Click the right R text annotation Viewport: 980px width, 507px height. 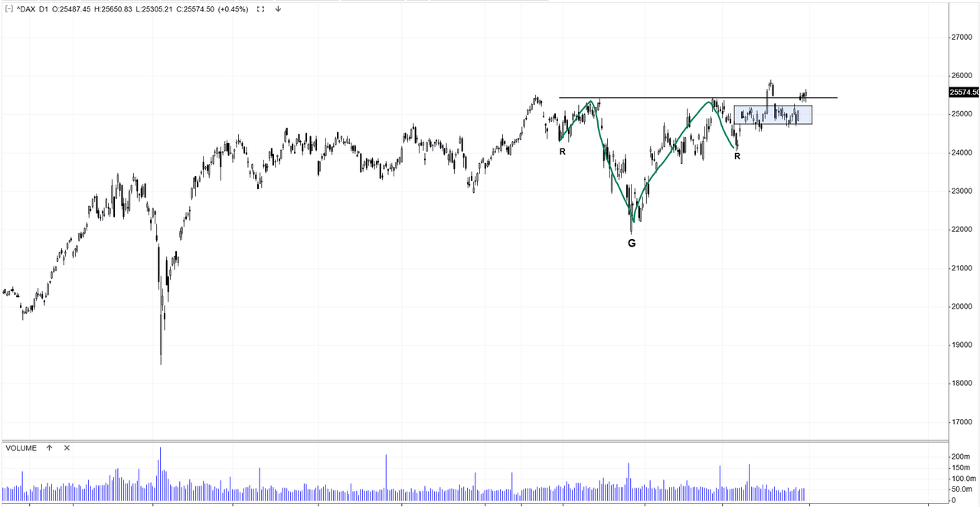pos(737,156)
